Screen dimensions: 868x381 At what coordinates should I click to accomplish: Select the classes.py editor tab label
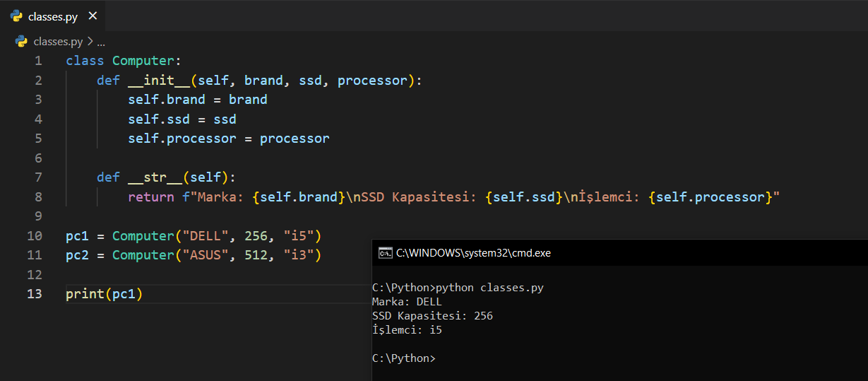[52, 16]
